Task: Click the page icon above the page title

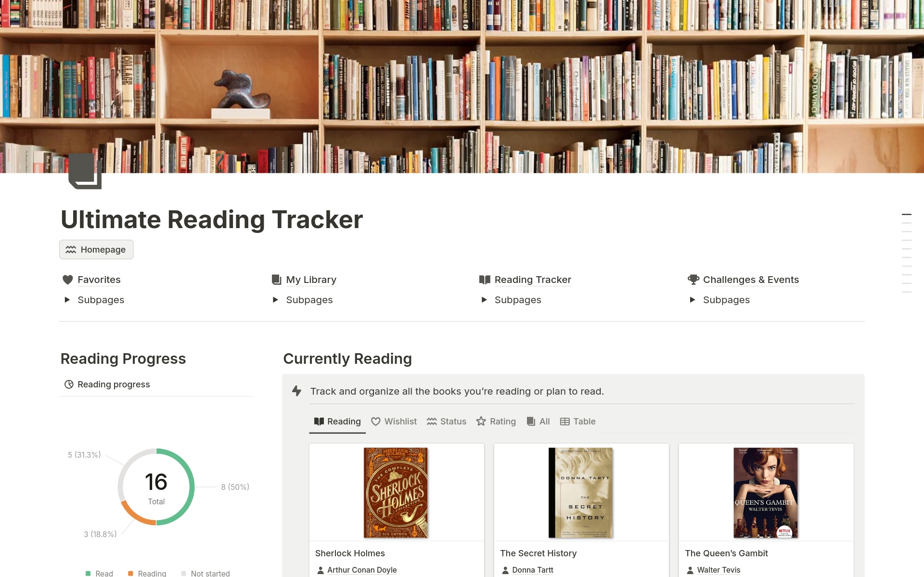Action: click(84, 172)
